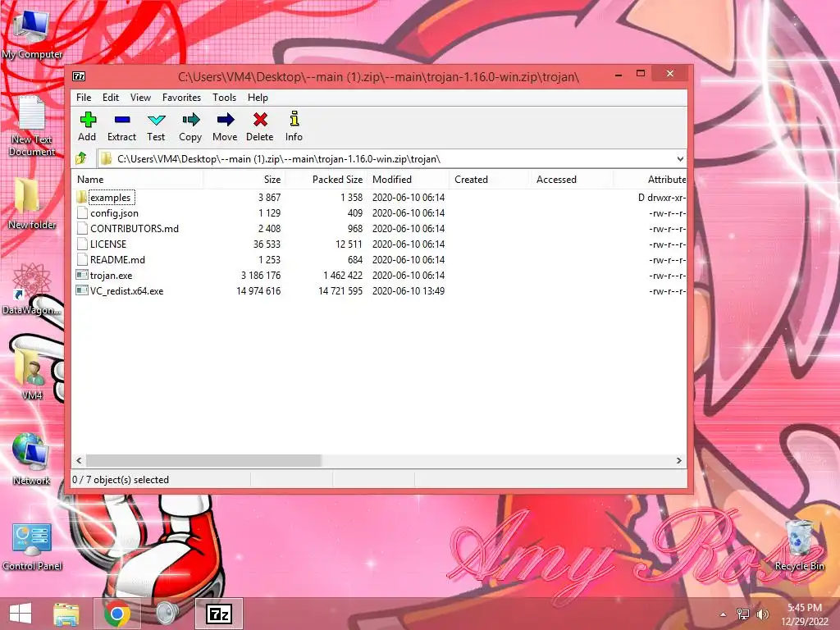Select the examples folder icon
Viewport: 840px width, 630px height.
(x=81, y=197)
